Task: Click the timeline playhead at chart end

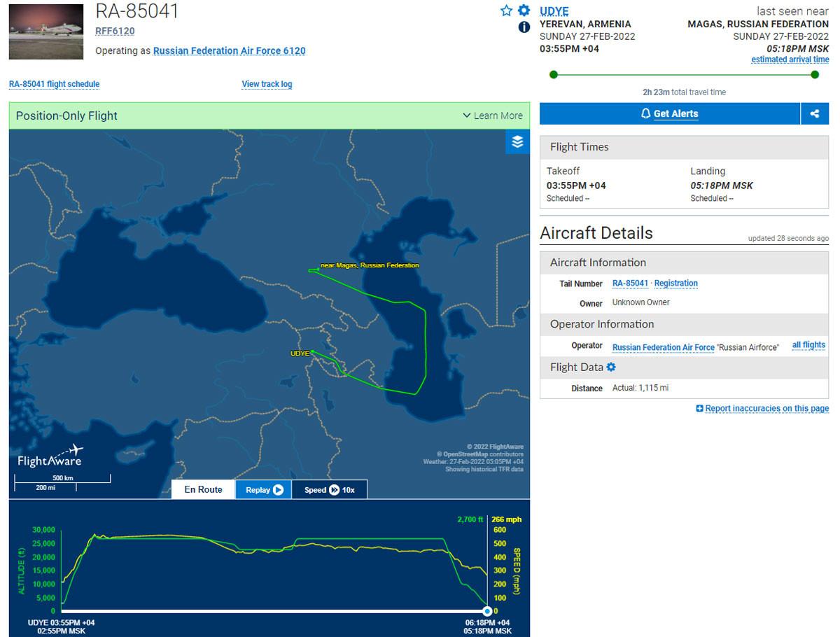Action: (x=487, y=611)
